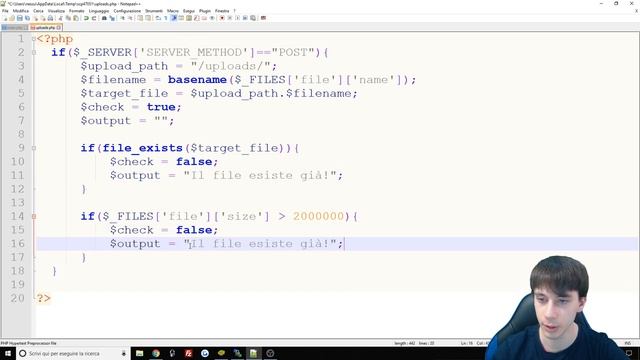
Task: Switch to the inactive first document tab
Action: click(14, 27)
